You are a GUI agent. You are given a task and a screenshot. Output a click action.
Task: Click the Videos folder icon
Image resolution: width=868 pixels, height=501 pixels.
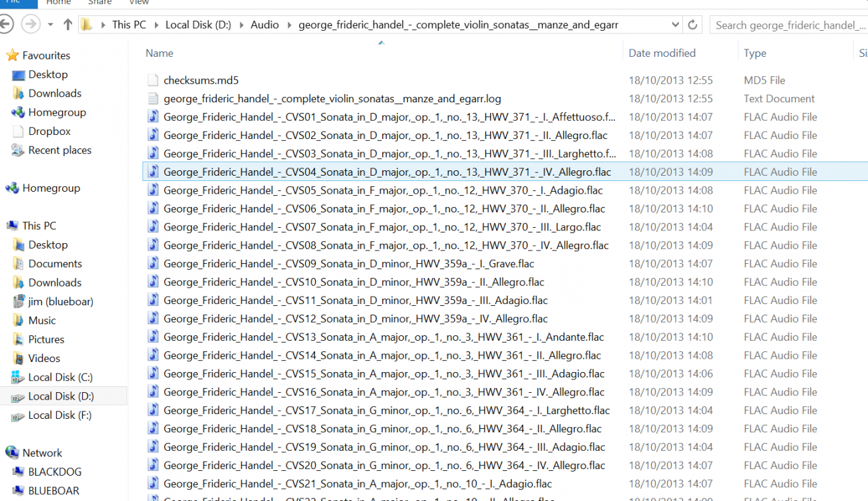19,359
